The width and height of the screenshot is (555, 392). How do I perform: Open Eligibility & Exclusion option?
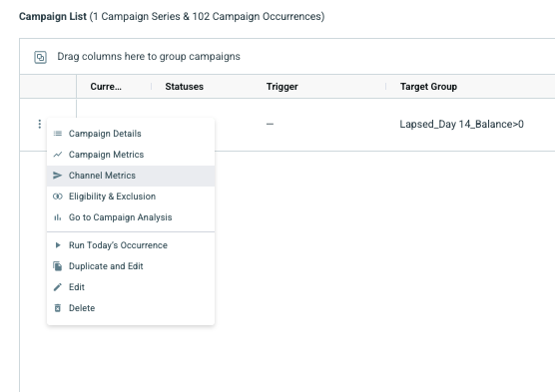click(131, 196)
